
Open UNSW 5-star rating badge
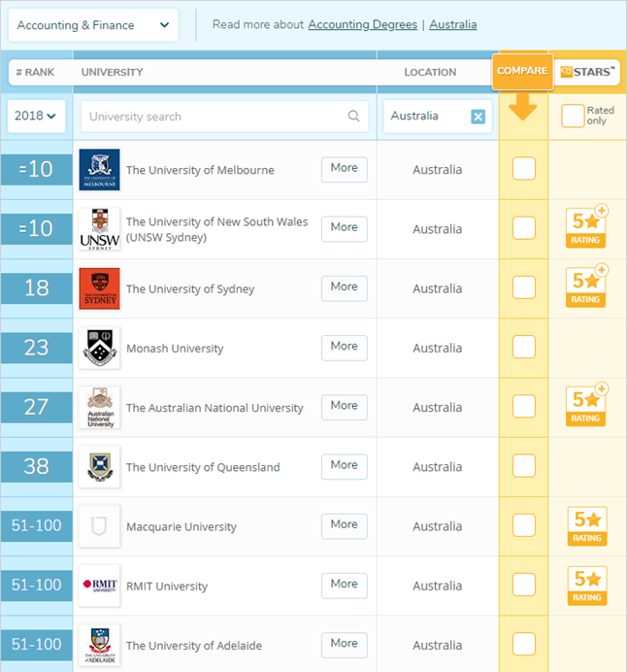tap(586, 227)
